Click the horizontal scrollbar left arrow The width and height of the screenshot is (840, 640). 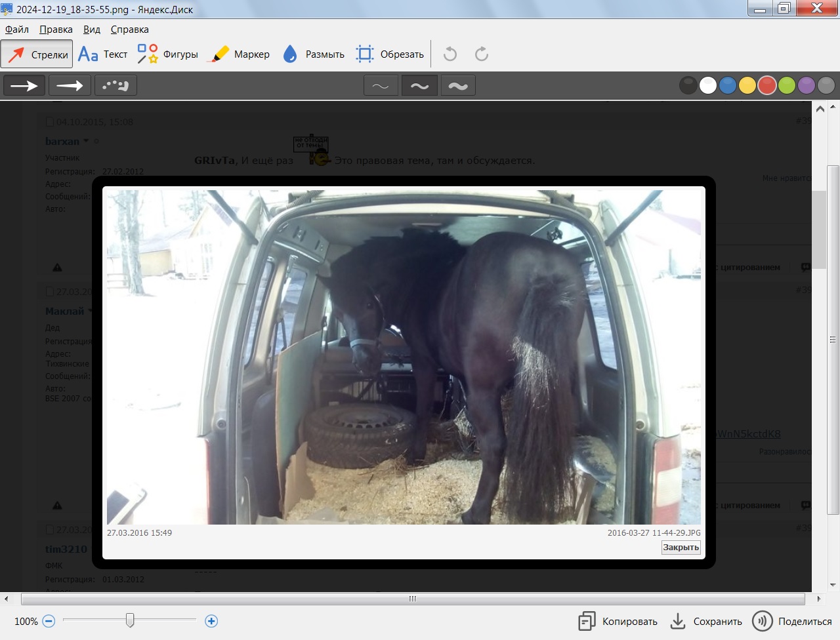pyautogui.click(x=7, y=599)
